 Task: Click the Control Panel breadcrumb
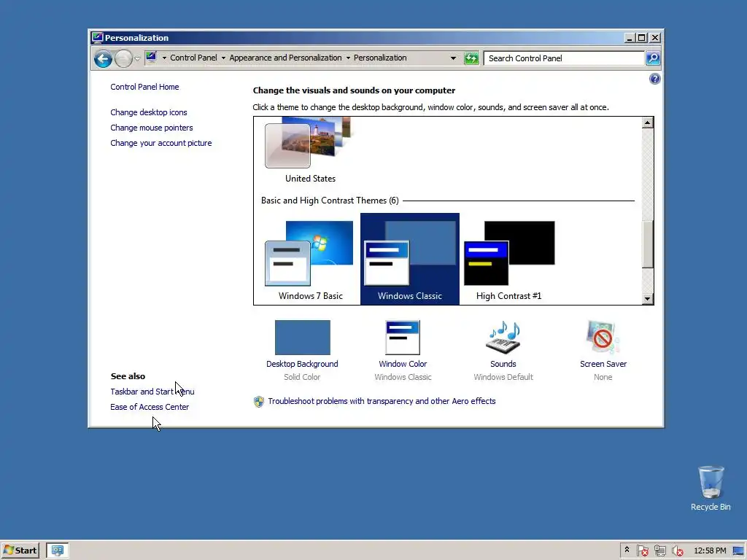193,58
